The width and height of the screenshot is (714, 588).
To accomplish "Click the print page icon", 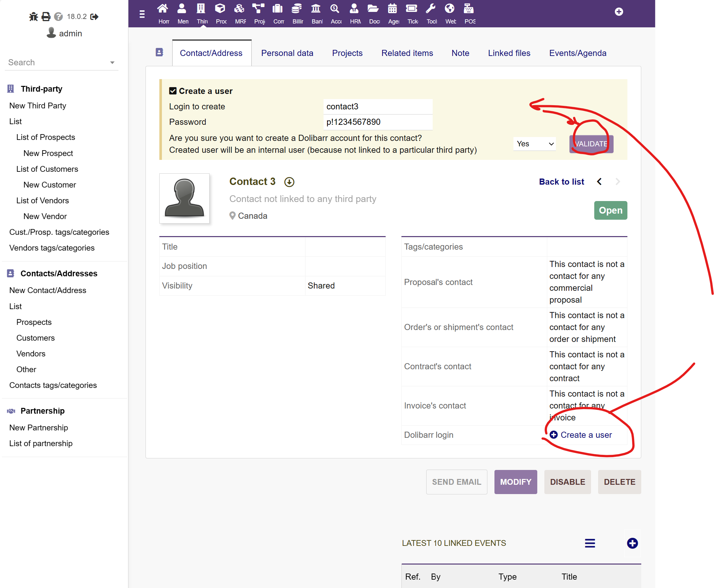I will (x=46, y=17).
